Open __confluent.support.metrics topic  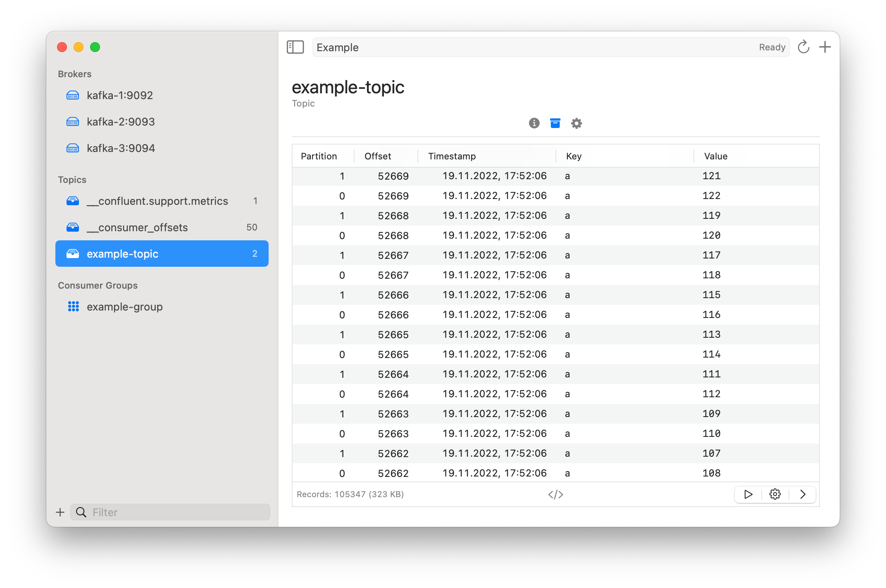(162, 201)
